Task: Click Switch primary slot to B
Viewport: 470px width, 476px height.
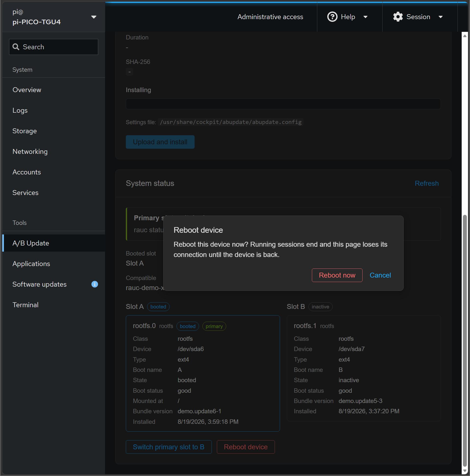Action: pyautogui.click(x=168, y=447)
